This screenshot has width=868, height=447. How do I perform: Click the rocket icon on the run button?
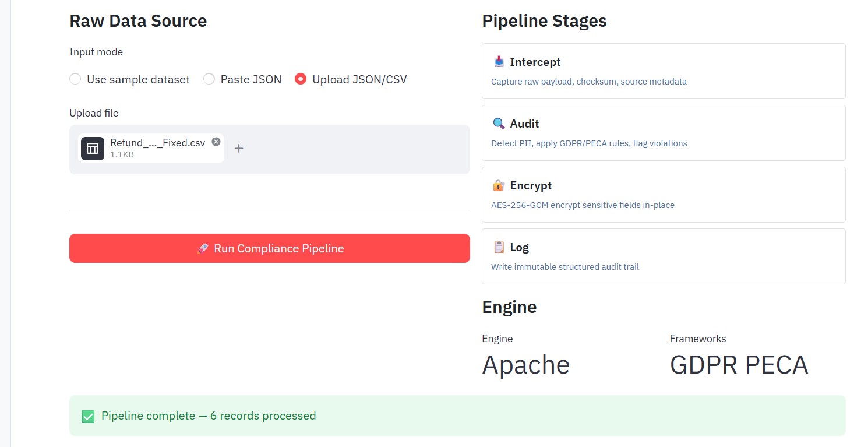click(202, 248)
